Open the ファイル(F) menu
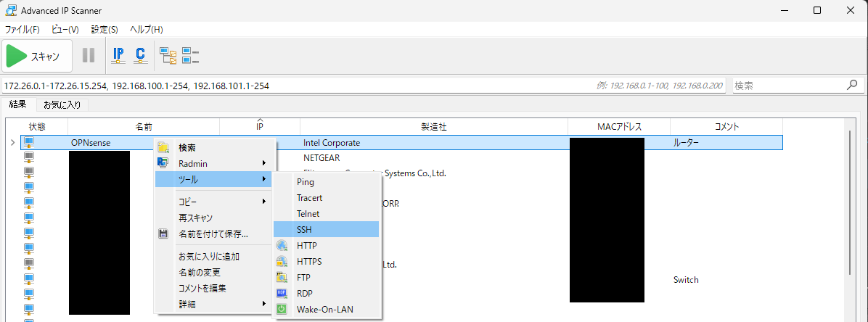This screenshot has height=322, width=868. [x=22, y=29]
